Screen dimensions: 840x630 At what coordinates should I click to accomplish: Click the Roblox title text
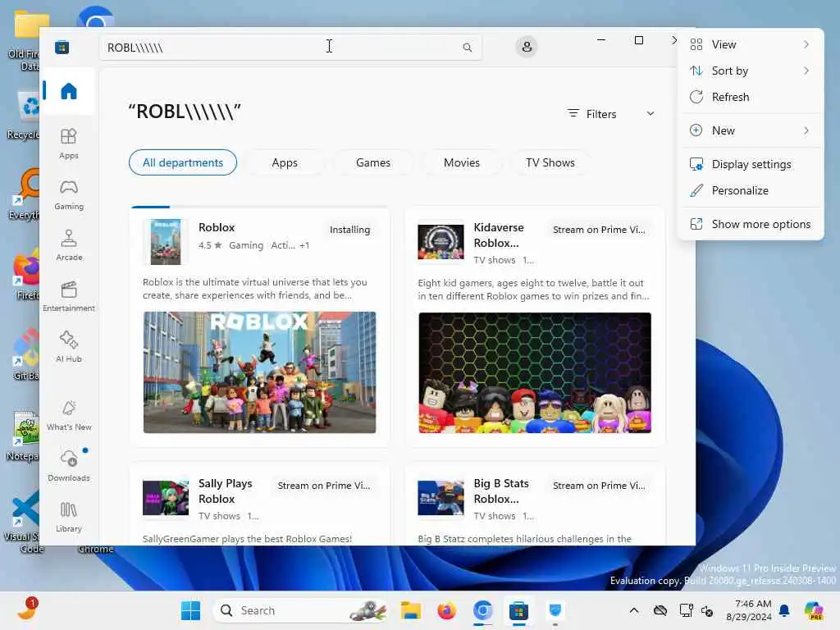(217, 227)
